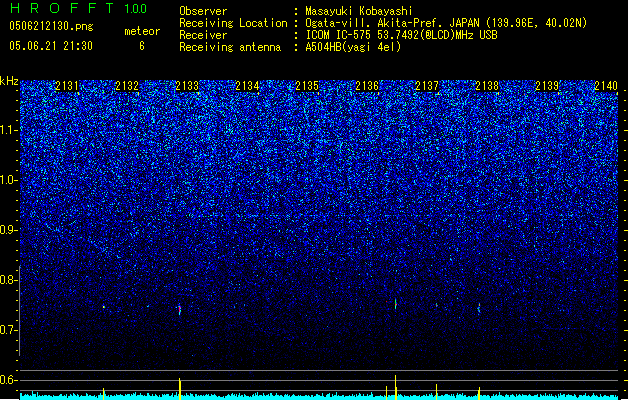Screen dimensions: 629x400
Task: Click the meteor label
Action: 142,31
